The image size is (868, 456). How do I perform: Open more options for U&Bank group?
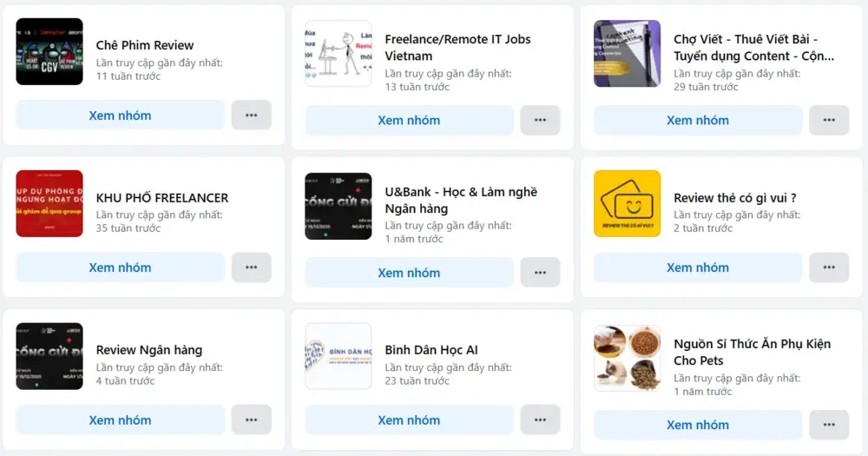pyautogui.click(x=540, y=273)
